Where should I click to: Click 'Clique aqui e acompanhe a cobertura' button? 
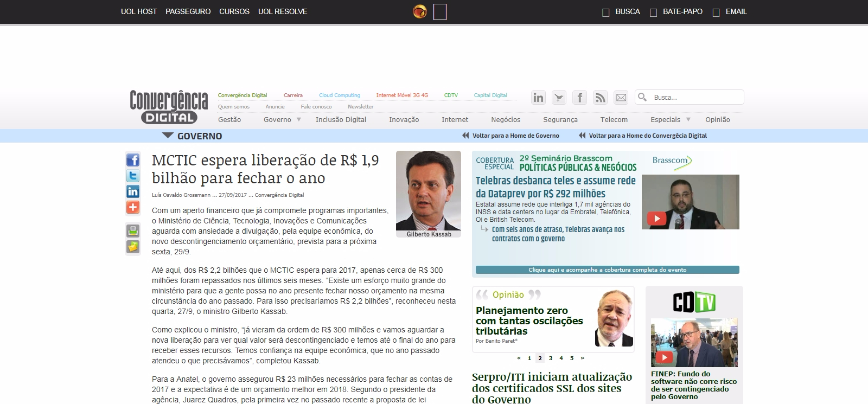[608, 270]
